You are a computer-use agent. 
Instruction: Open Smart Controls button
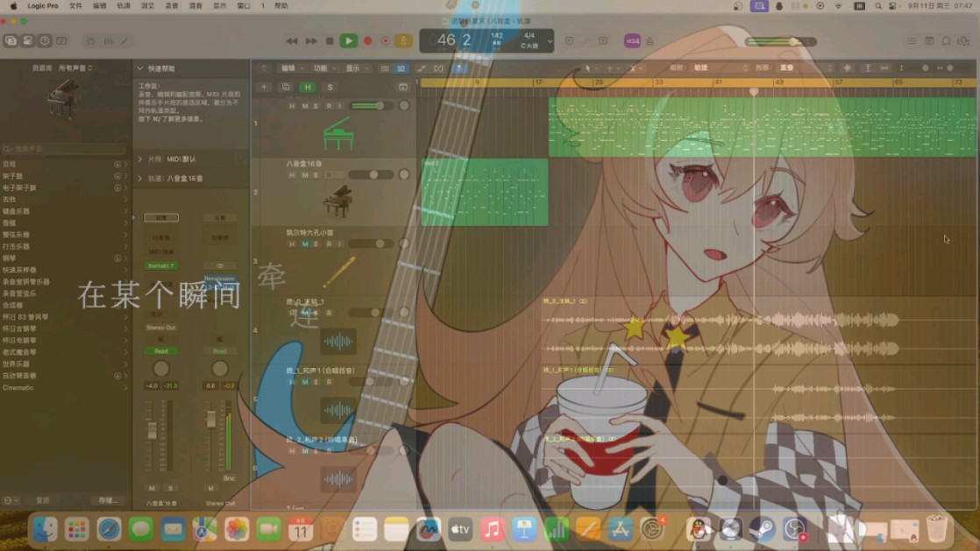pyautogui.click(x=91, y=40)
